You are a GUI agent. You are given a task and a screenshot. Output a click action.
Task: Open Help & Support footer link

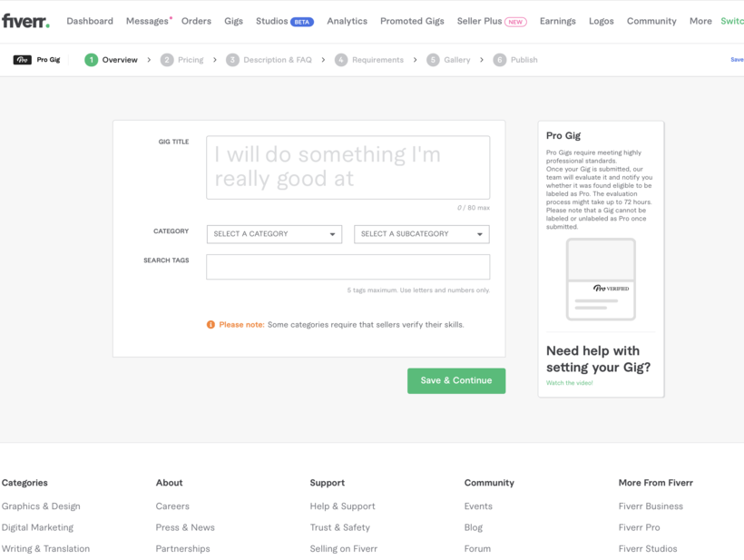coord(342,506)
